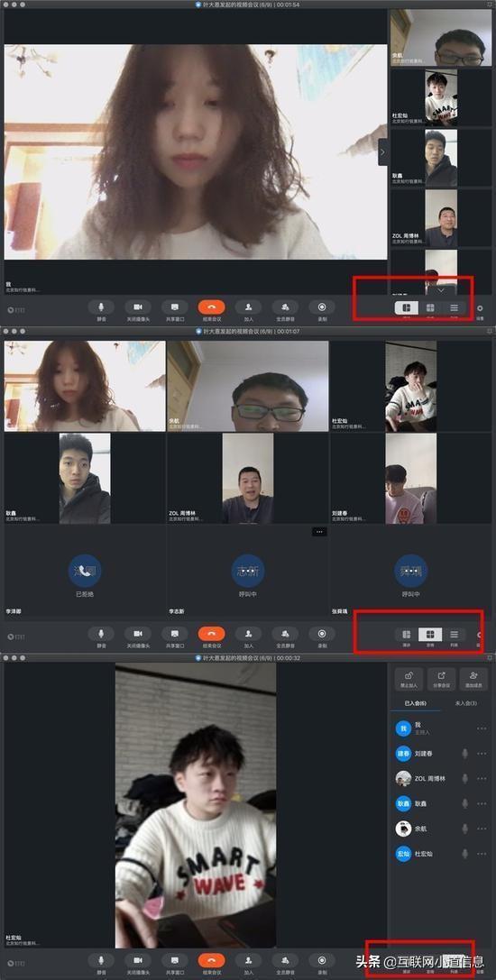Toggle the microphone mute in 00:01:54 window
The image size is (496, 980).
(101, 307)
